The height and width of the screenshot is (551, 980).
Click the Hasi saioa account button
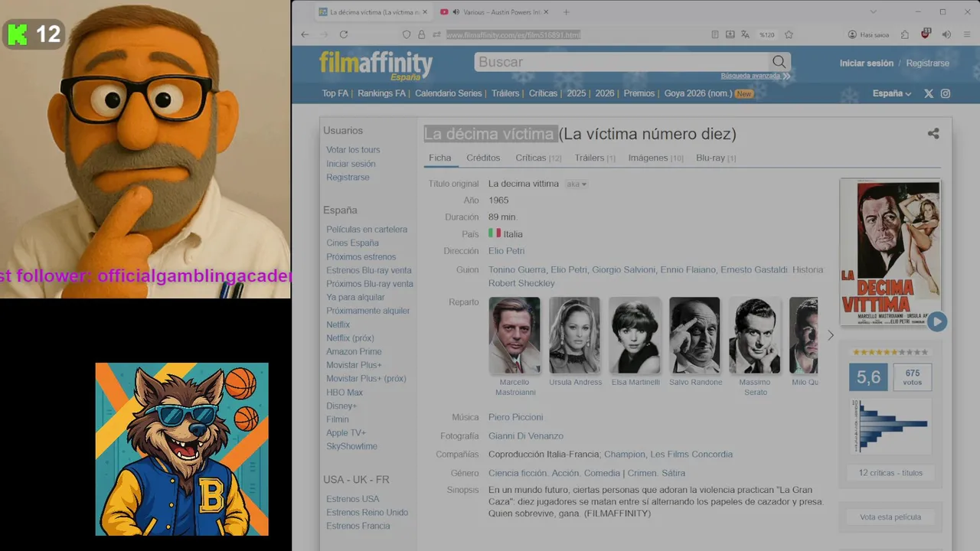(x=868, y=34)
